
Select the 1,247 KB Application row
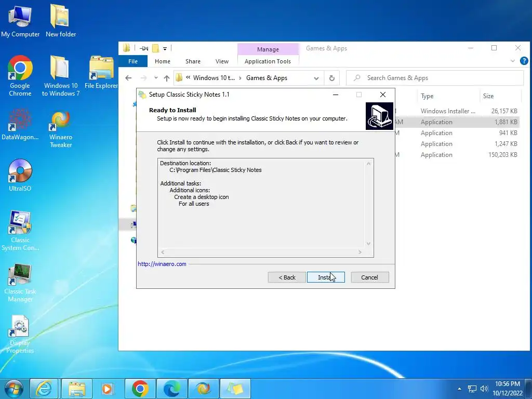(457, 143)
